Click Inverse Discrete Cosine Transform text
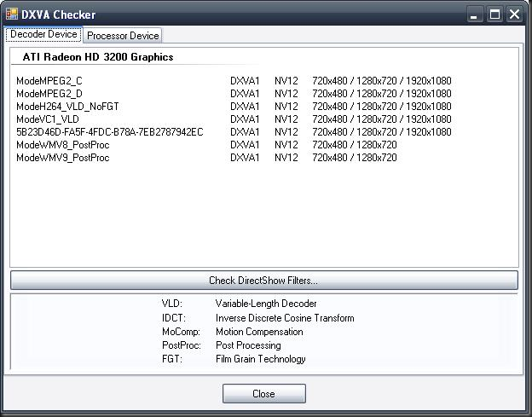This screenshot has width=532, height=417. pos(285,318)
